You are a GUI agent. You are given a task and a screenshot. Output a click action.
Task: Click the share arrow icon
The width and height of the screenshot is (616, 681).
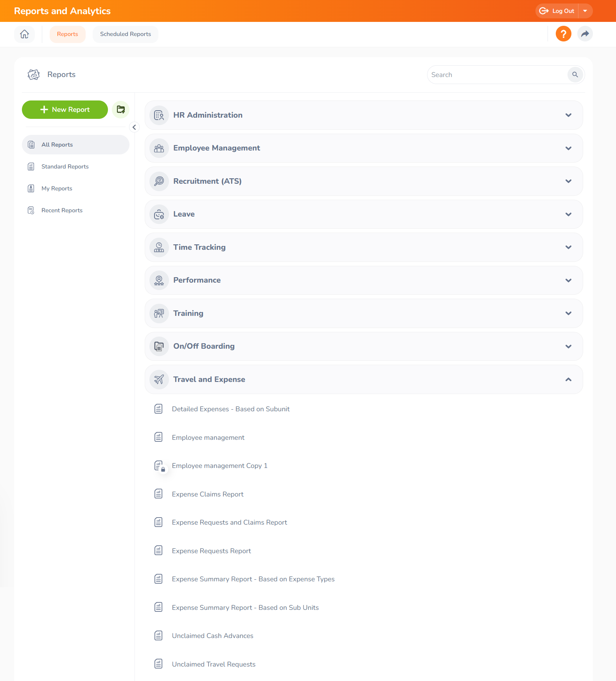585,34
